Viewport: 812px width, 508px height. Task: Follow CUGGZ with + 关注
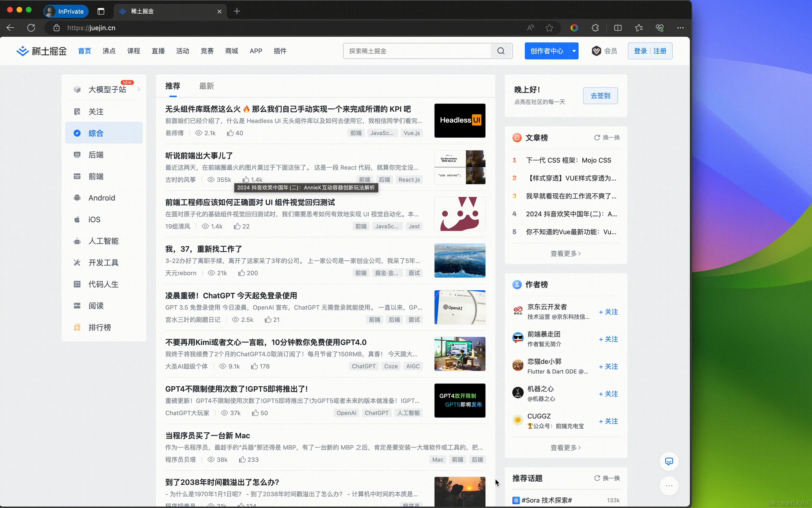tap(608, 421)
